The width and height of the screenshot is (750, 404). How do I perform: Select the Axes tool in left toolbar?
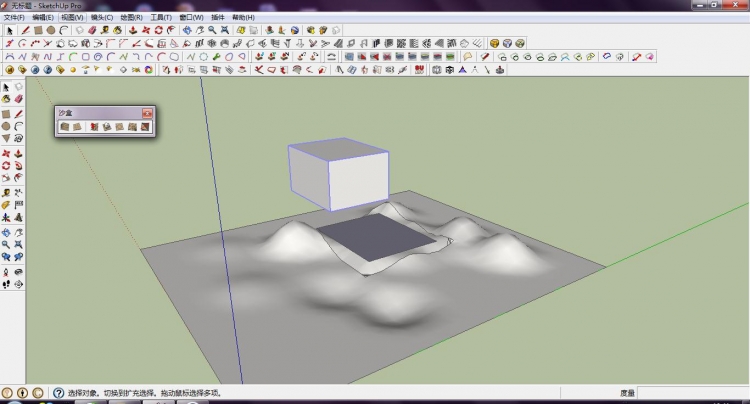[x=6, y=217]
